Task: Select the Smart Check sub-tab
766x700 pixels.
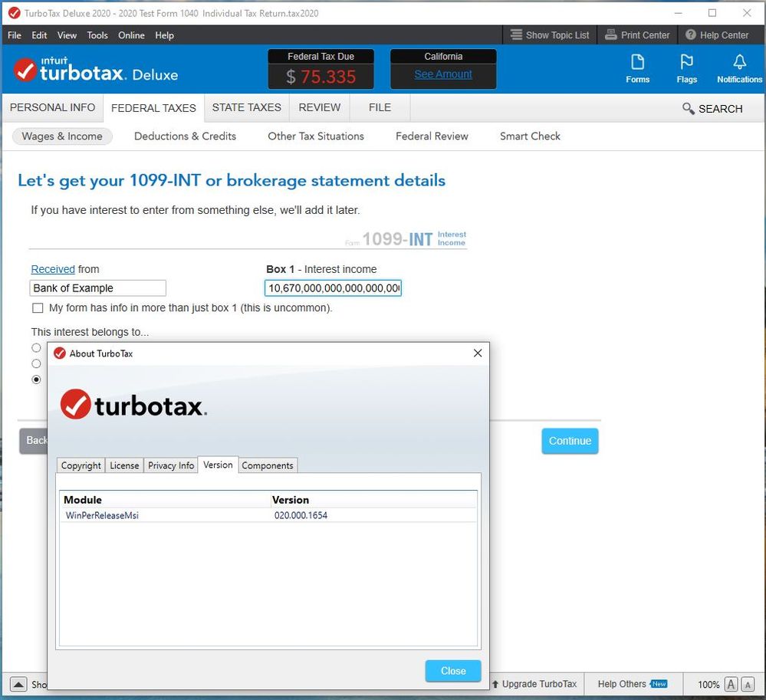Action: click(530, 136)
